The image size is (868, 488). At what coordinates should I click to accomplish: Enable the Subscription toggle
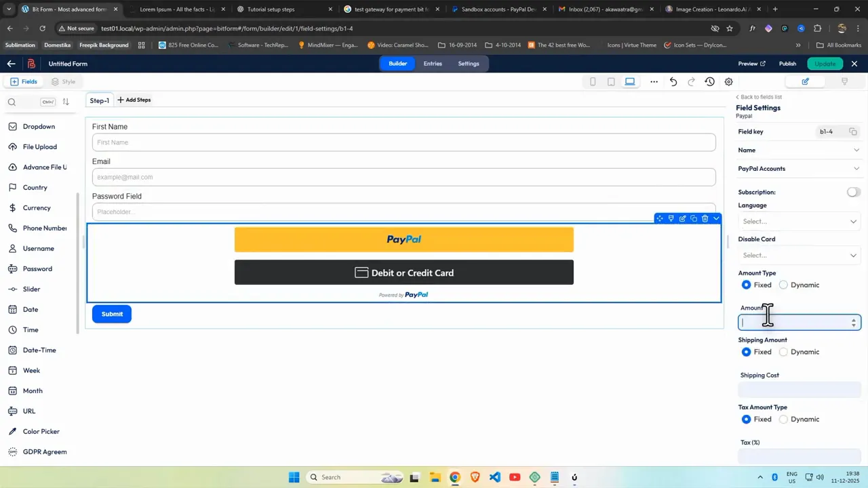coord(852,192)
